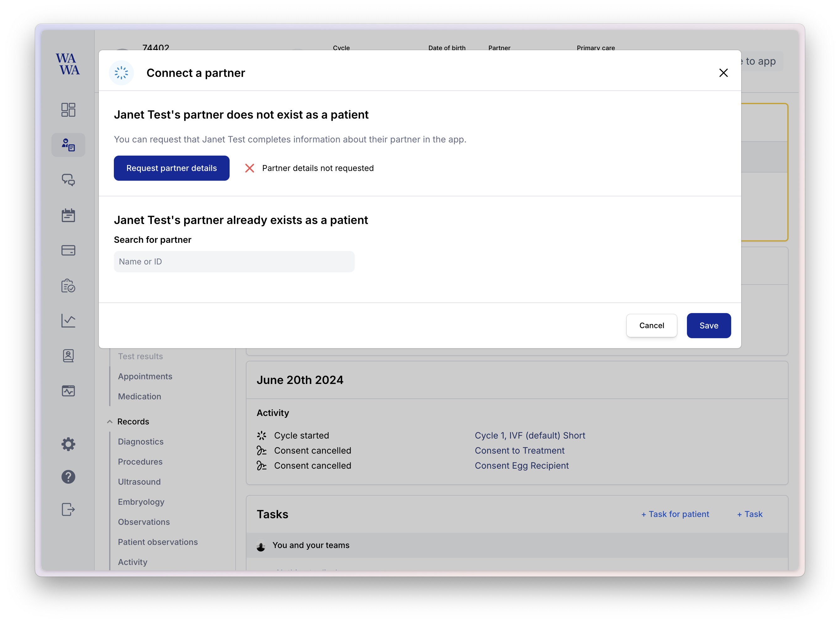Collapse the Records section chevron
840x623 pixels.
click(x=110, y=422)
